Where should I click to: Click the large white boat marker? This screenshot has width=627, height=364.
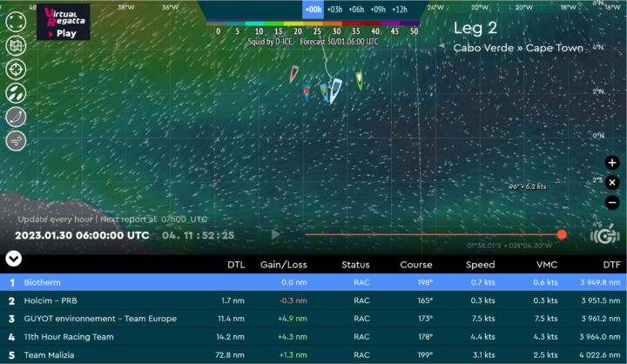pos(334,91)
